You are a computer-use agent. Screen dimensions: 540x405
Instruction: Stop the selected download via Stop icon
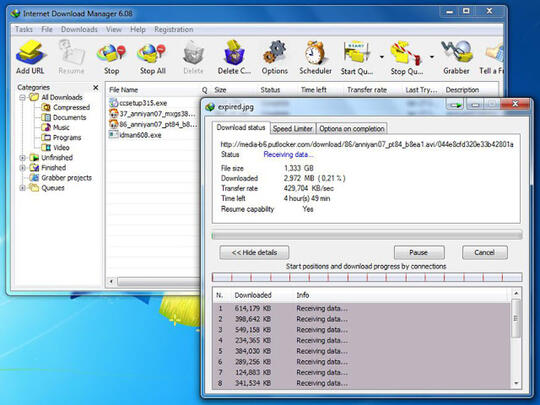click(x=111, y=57)
